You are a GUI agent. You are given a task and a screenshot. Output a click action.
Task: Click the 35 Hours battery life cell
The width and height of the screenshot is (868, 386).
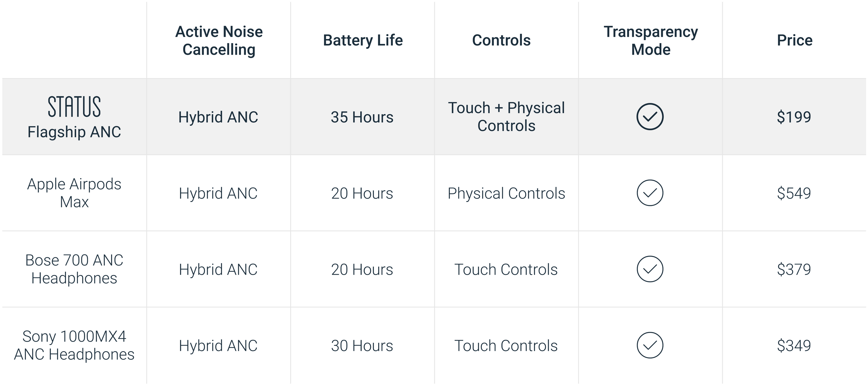click(362, 117)
